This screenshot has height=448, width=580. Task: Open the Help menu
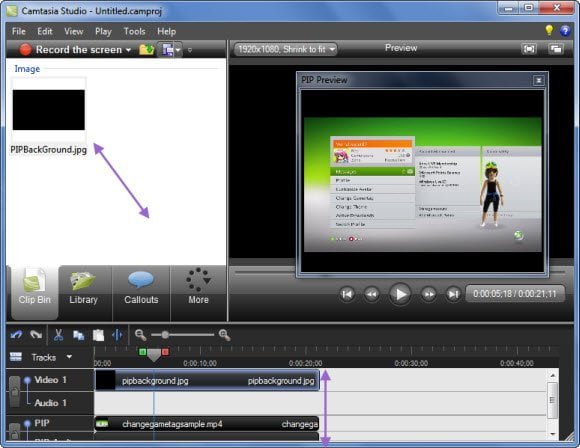click(166, 31)
